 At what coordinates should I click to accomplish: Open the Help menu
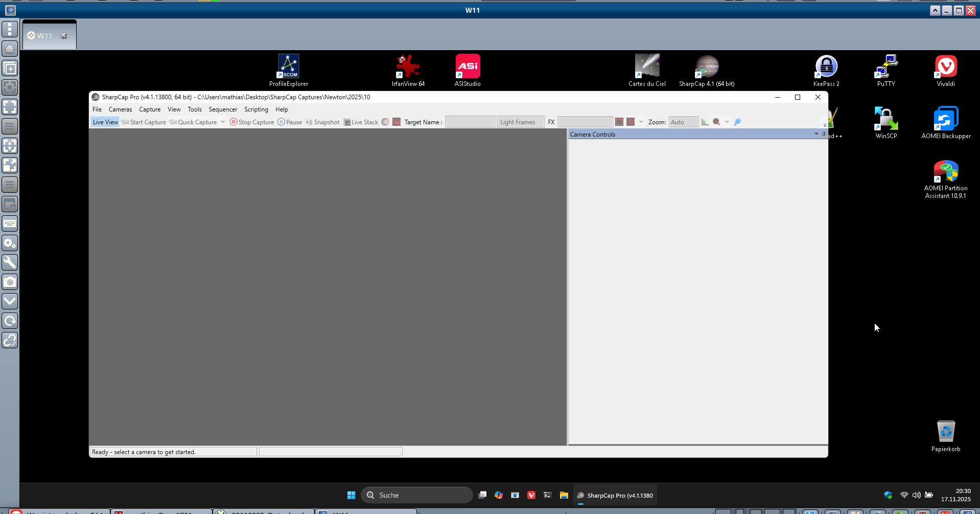pyautogui.click(x=282, y=109)
